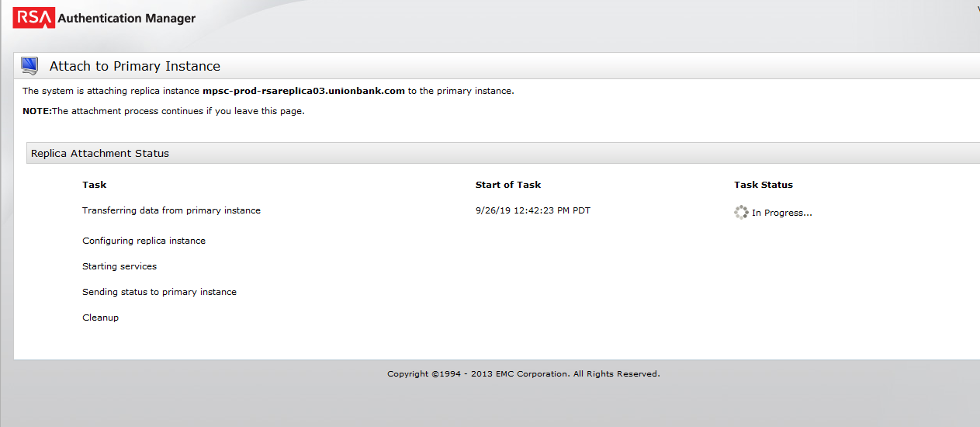
Task: Select the Sending status to primary instance task
Action: click(x=160, y=292)
